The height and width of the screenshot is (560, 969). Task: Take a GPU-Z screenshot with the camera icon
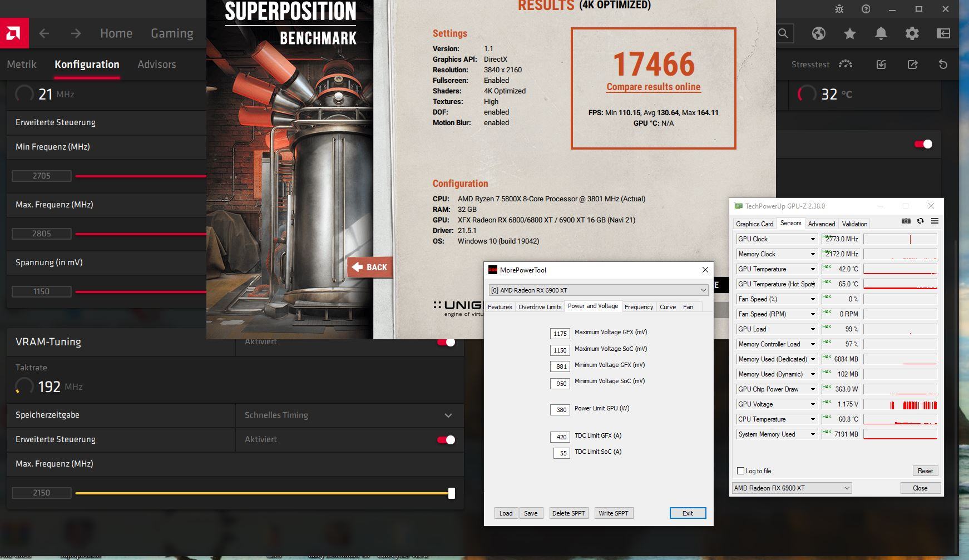[906, 221]
